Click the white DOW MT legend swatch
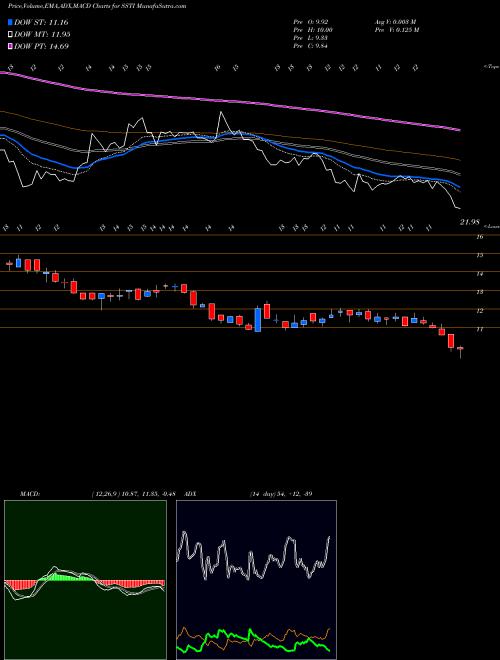 10,35
